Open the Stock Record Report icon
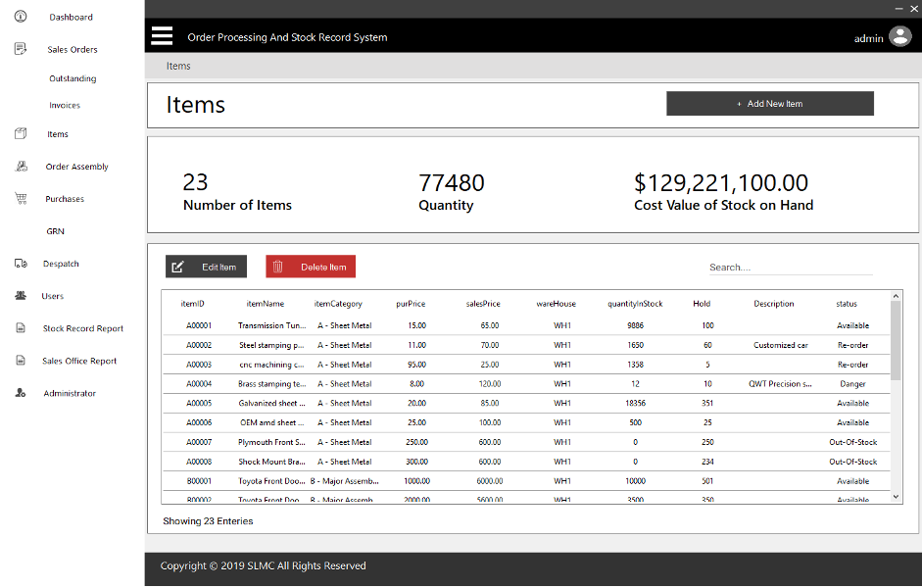922x588 pixels. point(21,328)
